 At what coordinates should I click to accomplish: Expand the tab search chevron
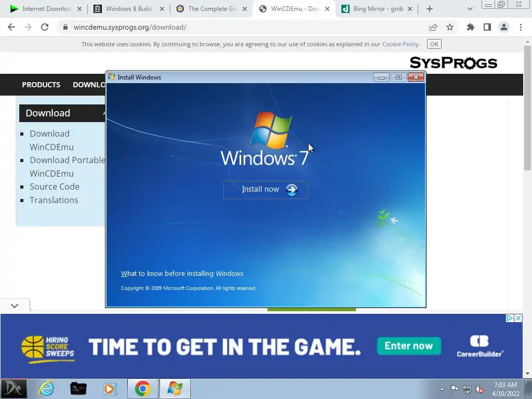click(x=470, y=9)
